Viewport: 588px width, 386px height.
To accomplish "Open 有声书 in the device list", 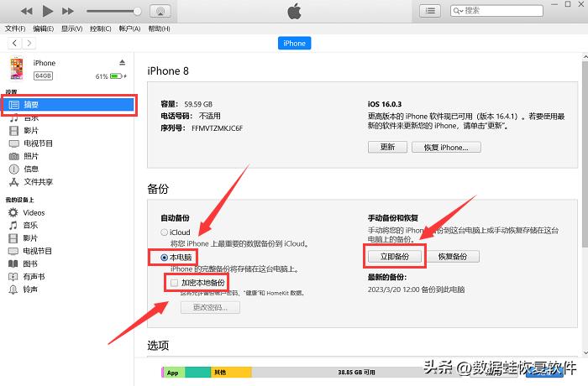I will (34, 277).
